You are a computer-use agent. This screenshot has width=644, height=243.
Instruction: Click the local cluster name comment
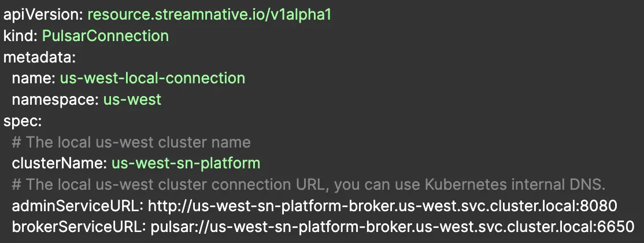coord(131,142)
